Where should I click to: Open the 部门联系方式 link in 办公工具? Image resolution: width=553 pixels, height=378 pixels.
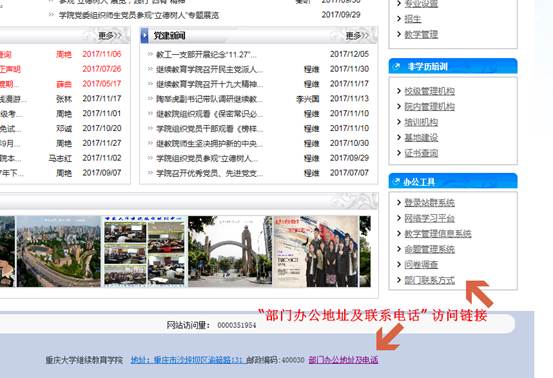pos(429,280)
